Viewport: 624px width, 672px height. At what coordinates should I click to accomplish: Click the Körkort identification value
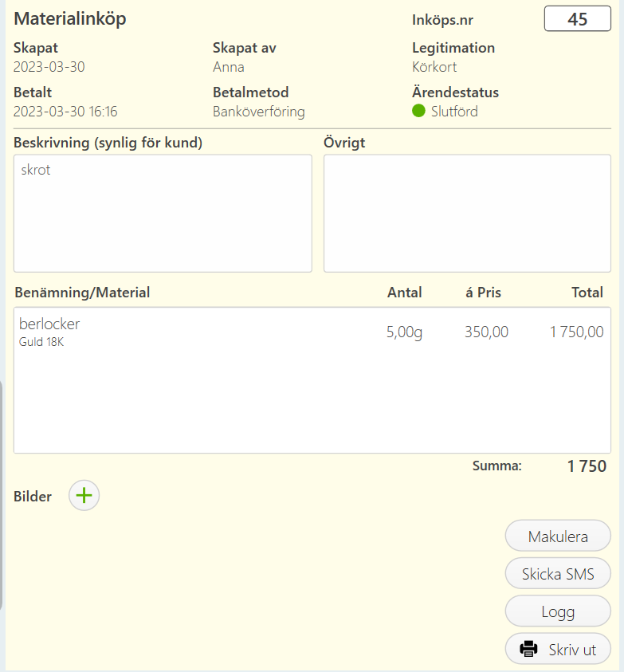tap(434, 67)
